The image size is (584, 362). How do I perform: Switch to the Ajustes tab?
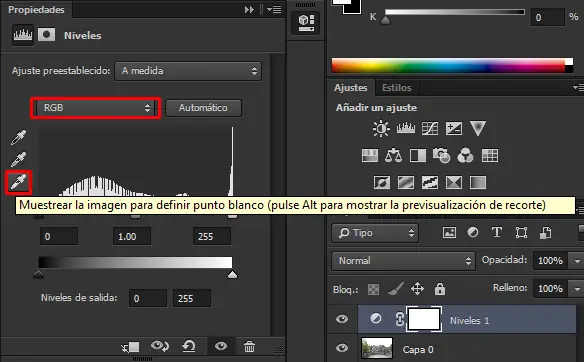tap(350, 88)
